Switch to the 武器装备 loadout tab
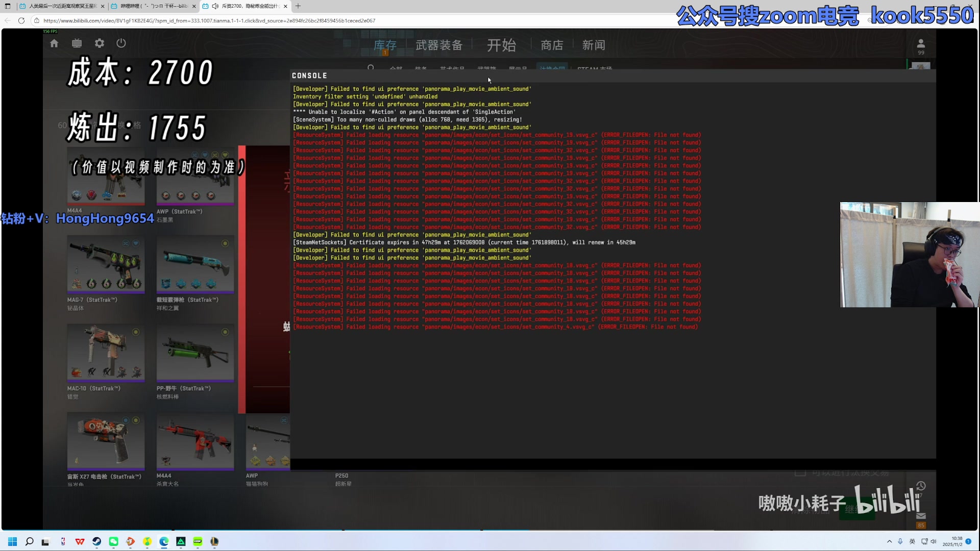Screen dimensions: 980x551 (439, 45)
